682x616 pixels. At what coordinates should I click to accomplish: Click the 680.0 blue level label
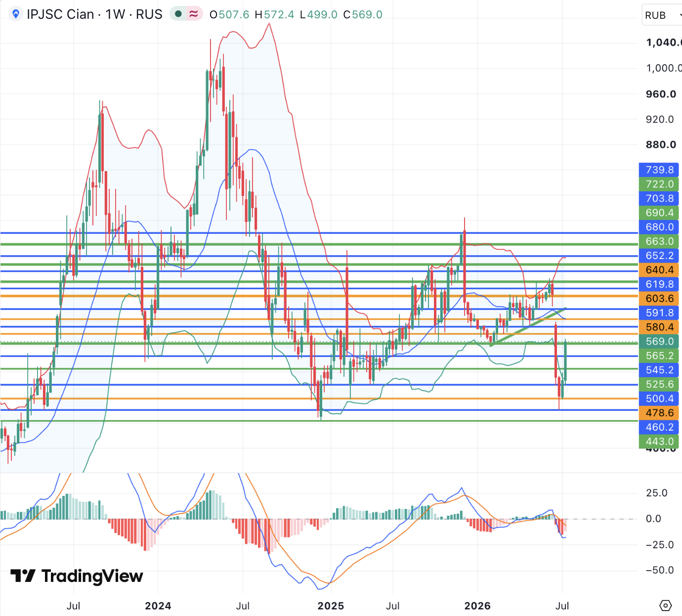tap(659, 227)
